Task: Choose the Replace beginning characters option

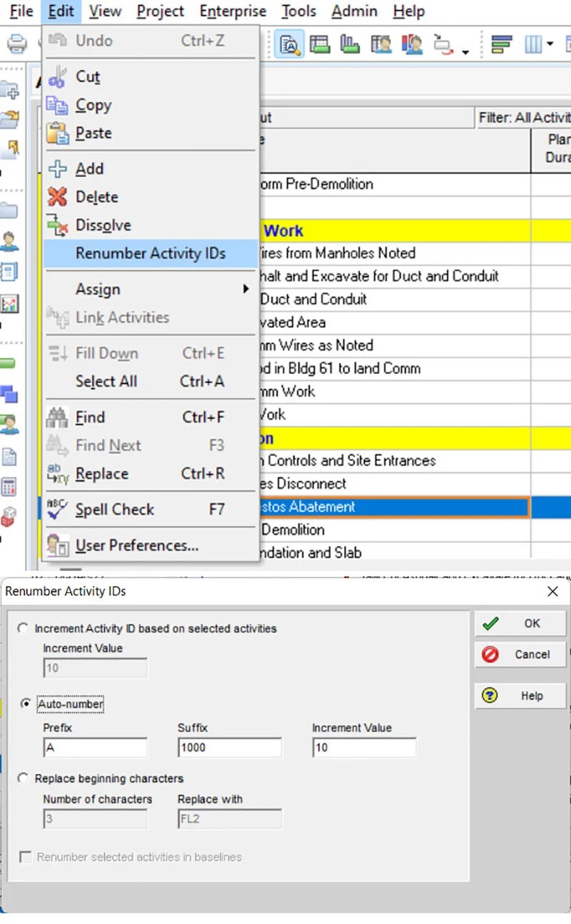Action: 23,778
